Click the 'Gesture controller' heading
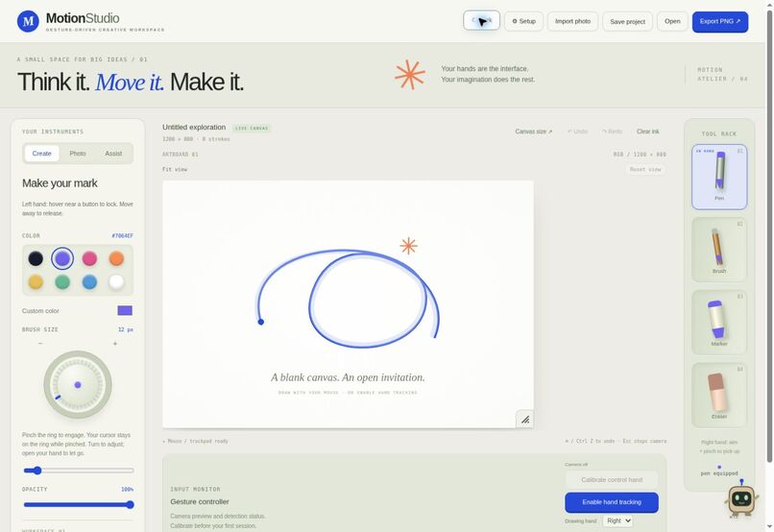Image resolution: width=774 pixels, height=532 pixels. click(200, 501)
